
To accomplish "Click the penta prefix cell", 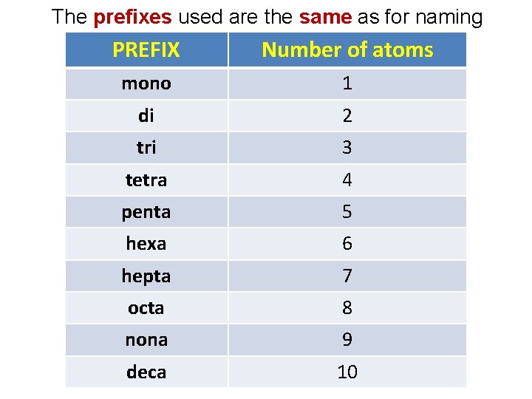I will (x=146, y=212).
